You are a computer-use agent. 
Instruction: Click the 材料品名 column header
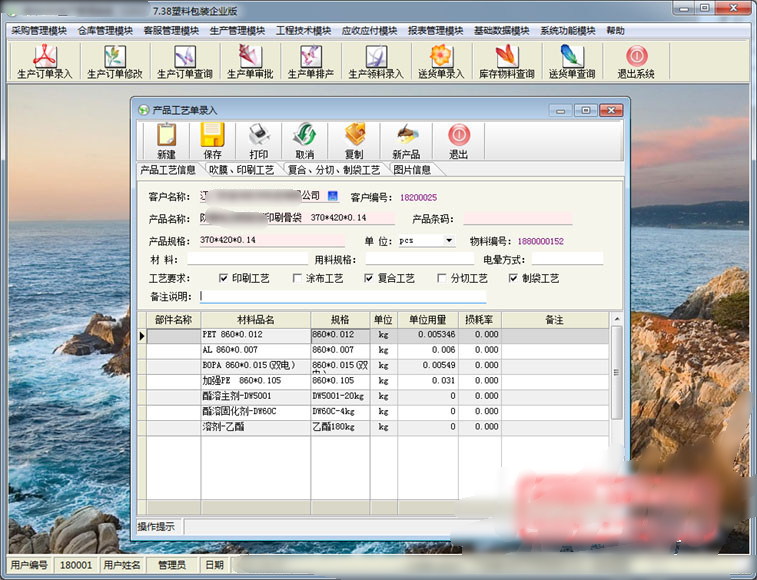point(255,320)
